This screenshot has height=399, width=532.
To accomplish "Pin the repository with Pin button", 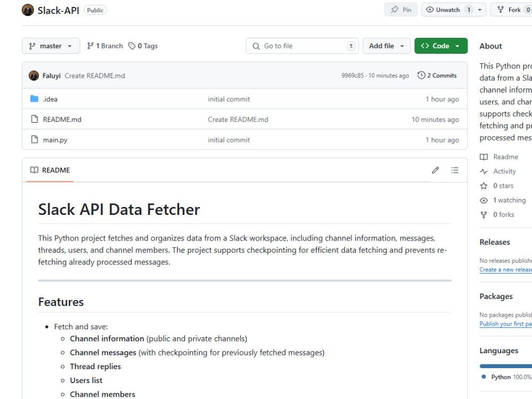I will pyautogui.click(x=401, y=10).
